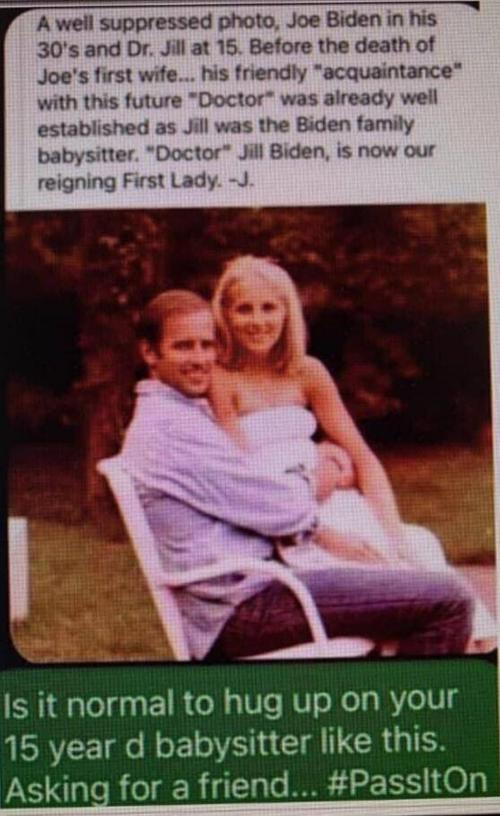
Task: Click the line "established as Jill was the Biden family"
Action: click(226, 126)
